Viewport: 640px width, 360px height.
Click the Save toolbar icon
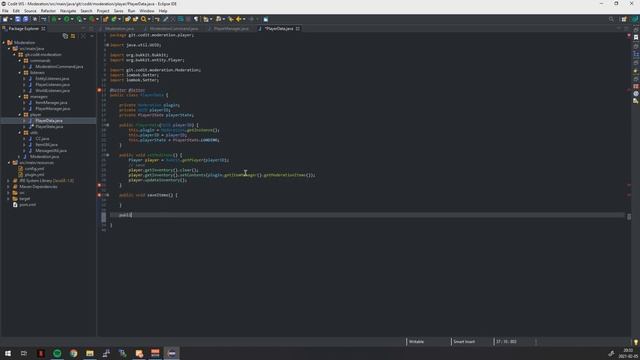18,19
